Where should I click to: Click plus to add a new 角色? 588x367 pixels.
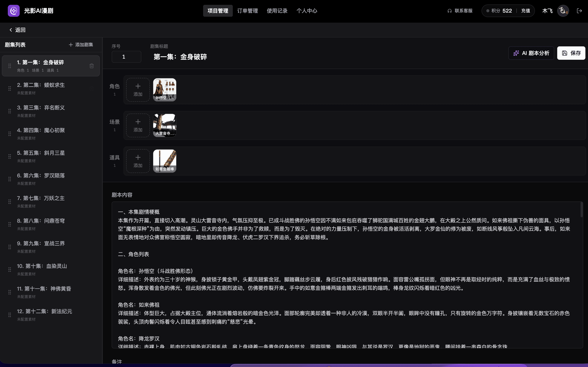138,90
